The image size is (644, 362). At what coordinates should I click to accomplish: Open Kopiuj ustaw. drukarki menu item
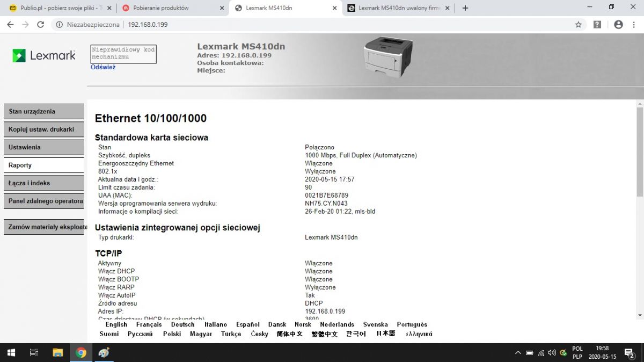(44, 129)
